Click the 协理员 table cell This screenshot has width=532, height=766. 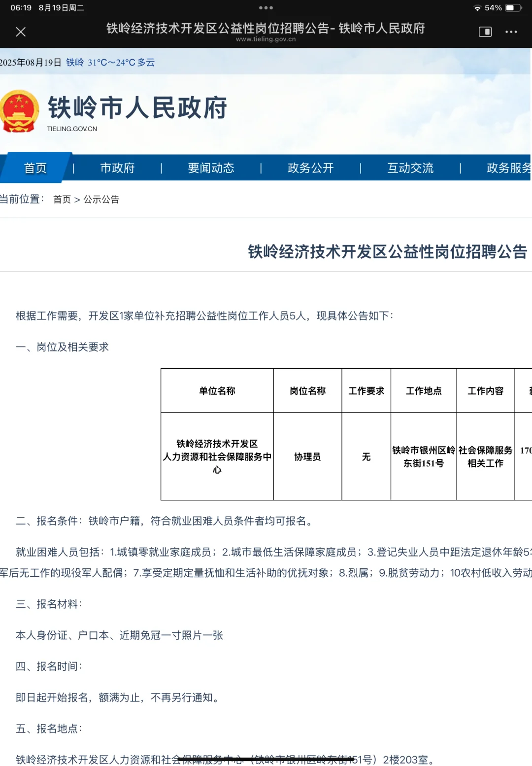[x=308, y=457]
